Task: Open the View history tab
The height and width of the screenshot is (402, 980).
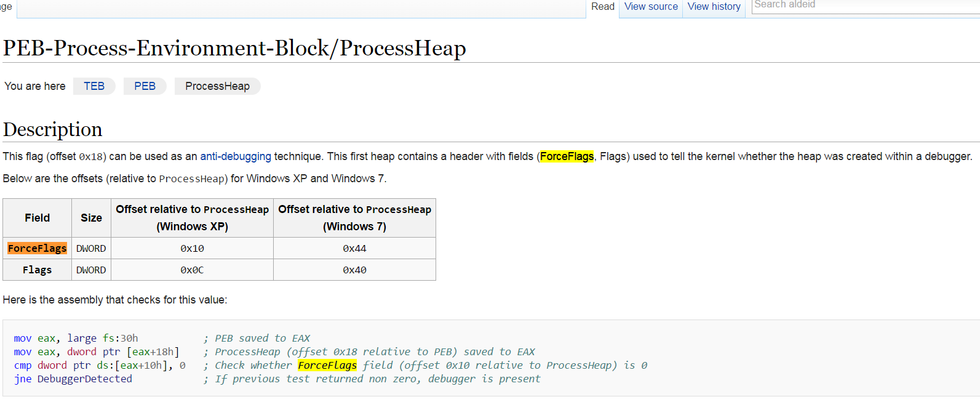Action: 714,7
